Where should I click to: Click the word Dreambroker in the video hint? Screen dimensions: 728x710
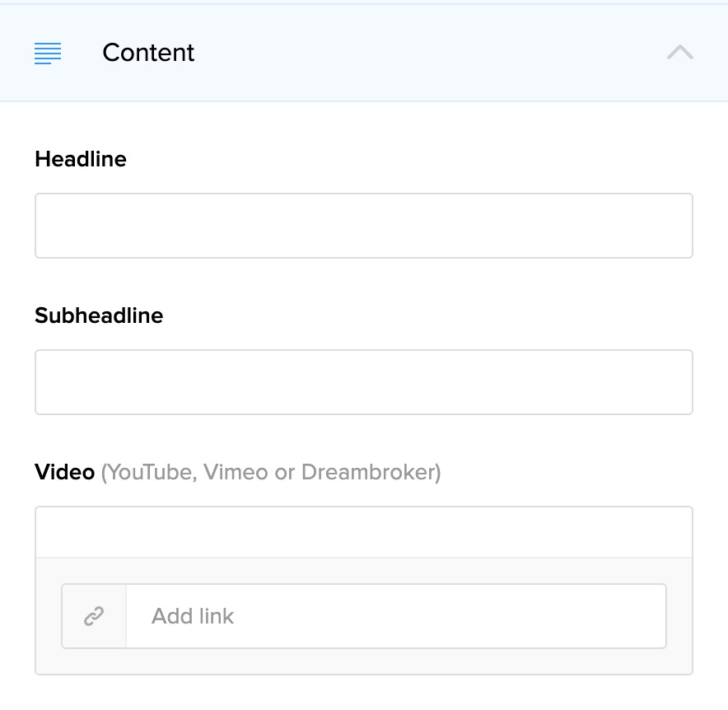(369, 472)
